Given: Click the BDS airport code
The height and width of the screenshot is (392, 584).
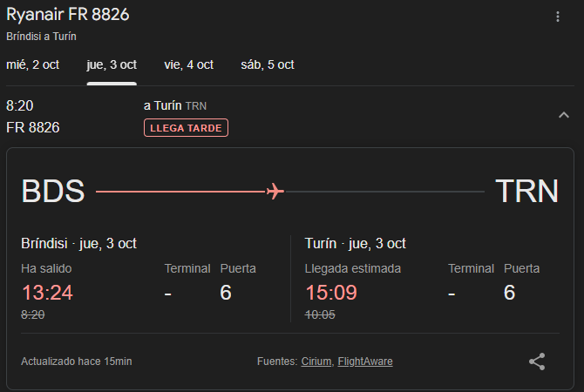Looking at the screenshot, I should click(53, 192).
